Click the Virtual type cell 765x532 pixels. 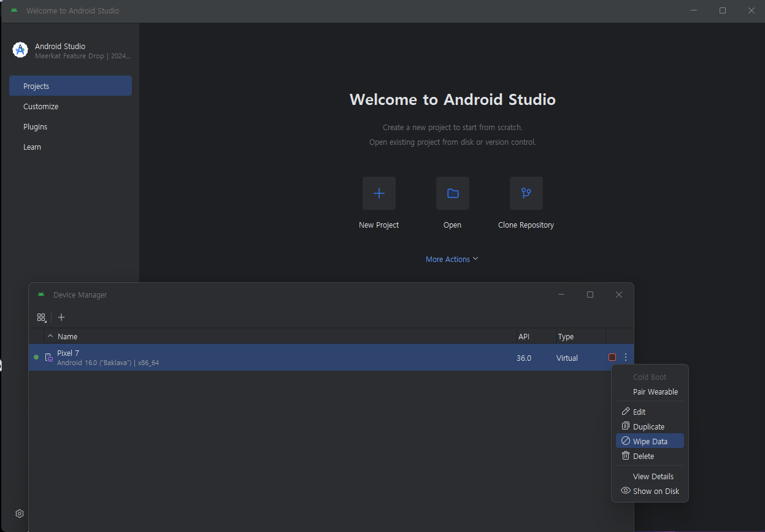pyautogui.click(x=567, y=358)
